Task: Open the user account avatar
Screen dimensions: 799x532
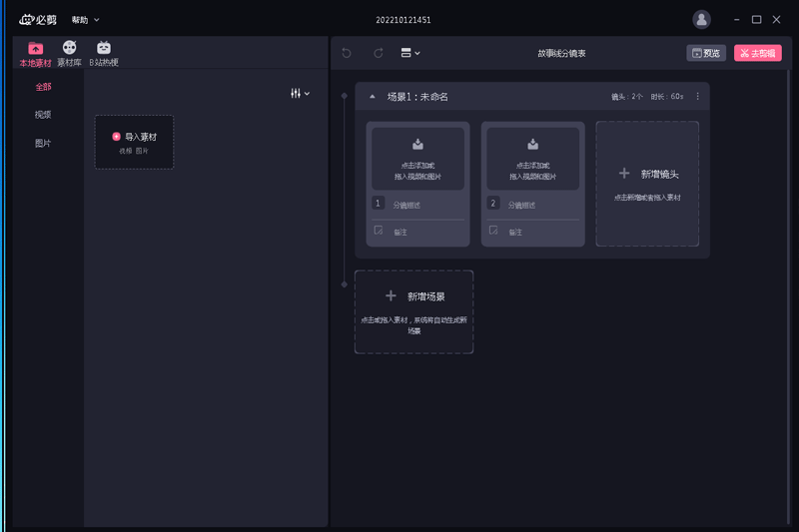Action: 702,20
